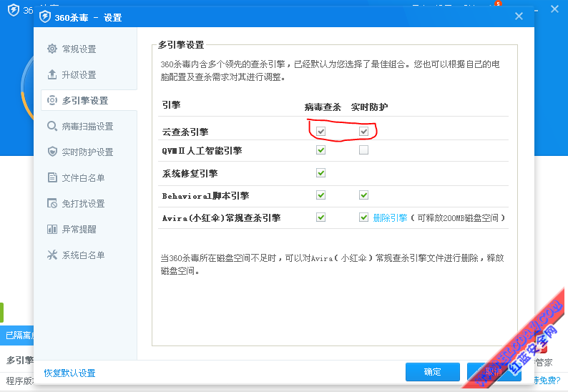Click the QVMII人工智能引擎 row label
568x392 pixels.
coord(202,150)
